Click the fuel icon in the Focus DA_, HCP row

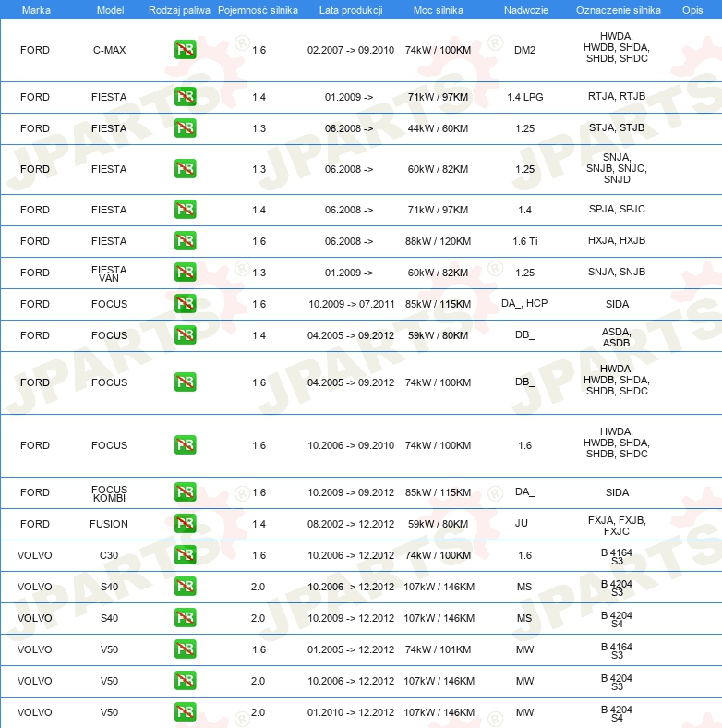[x=186, y=304]
